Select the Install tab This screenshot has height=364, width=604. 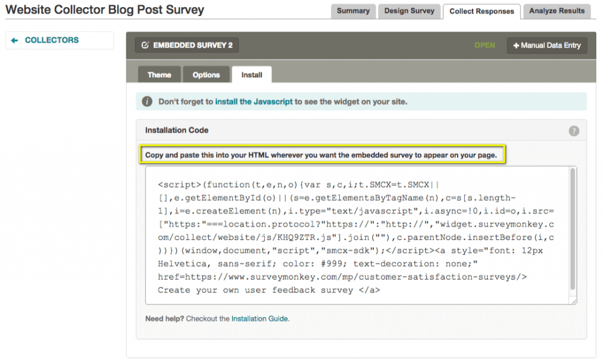point(251,74)
